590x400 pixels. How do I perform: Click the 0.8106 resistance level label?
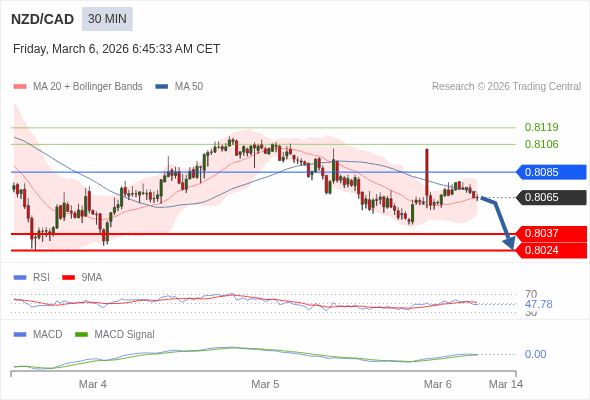[x=541, y=144]
